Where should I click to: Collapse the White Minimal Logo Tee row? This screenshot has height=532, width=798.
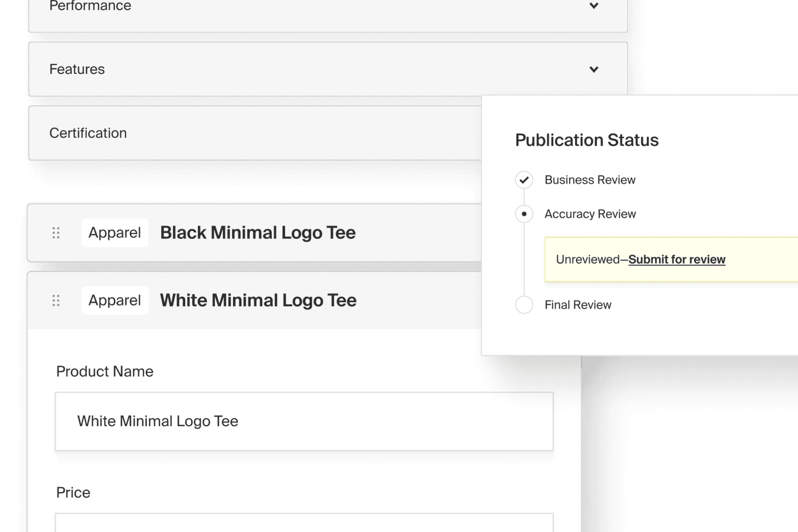(258, 300)
